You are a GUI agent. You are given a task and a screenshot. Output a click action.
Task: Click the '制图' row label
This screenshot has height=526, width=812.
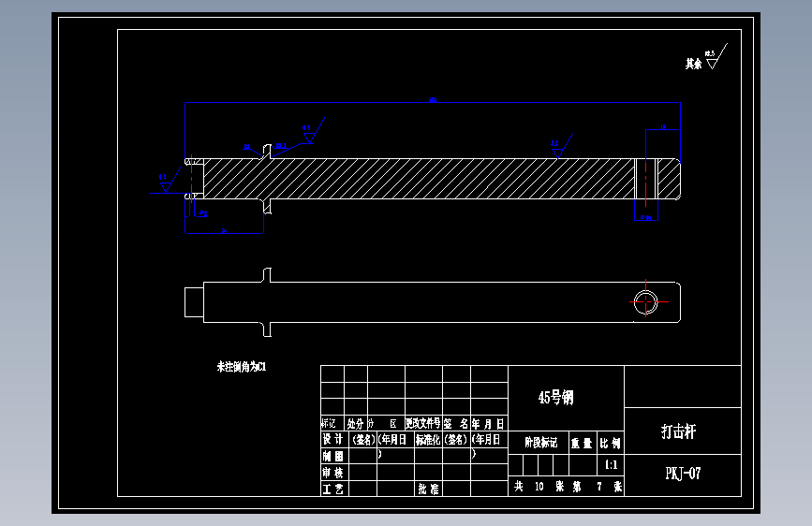[333, 456]
